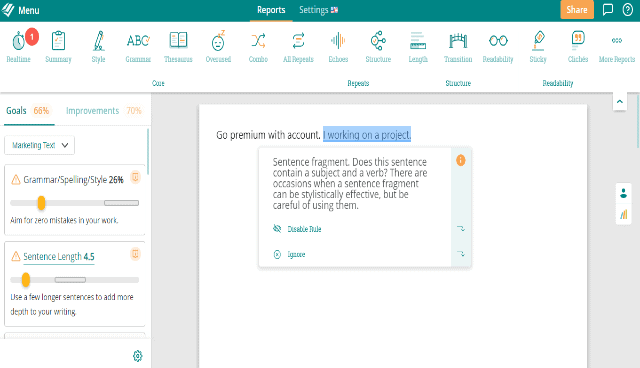Open goals settings gear
The width and height of the screenshot is (640, 368).
[138, 356]
